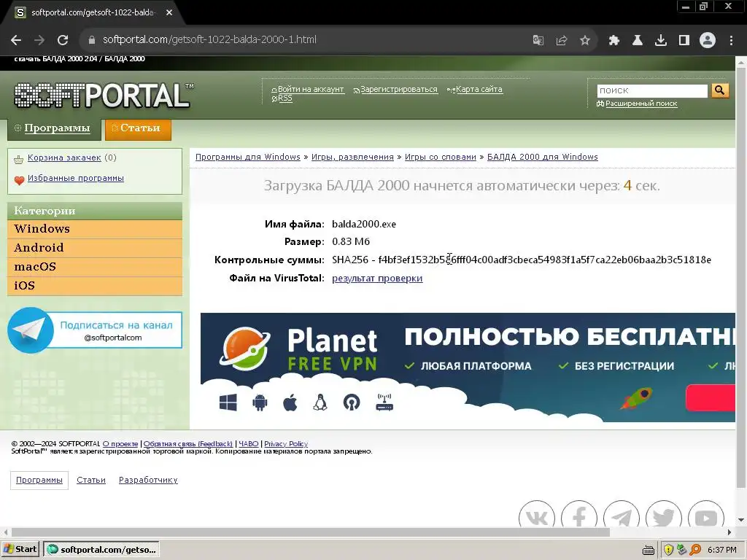Open the Twitter social icon
This screenshot has height=560, width=747.
click(664, 515)
